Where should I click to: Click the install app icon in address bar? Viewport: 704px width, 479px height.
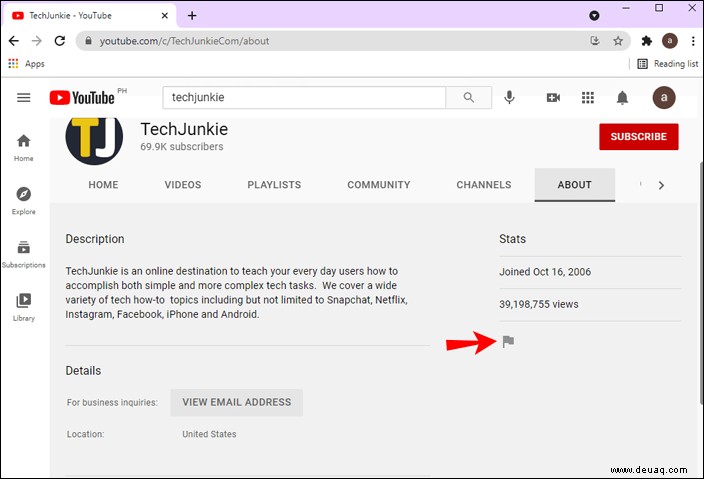coord(595,41)
